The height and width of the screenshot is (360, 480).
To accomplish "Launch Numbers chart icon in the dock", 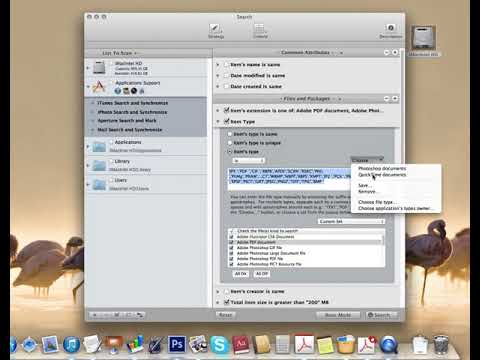I will coord(135,344).
